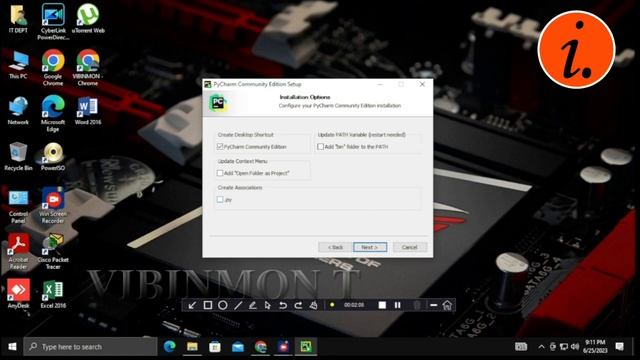Open the notification center
Viewport: 640px width, 360px height.
[620, 347]
